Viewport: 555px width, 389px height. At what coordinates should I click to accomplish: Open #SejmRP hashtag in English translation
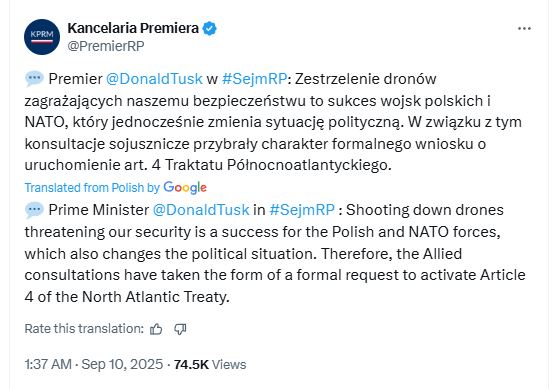click(x=302, y=210)
